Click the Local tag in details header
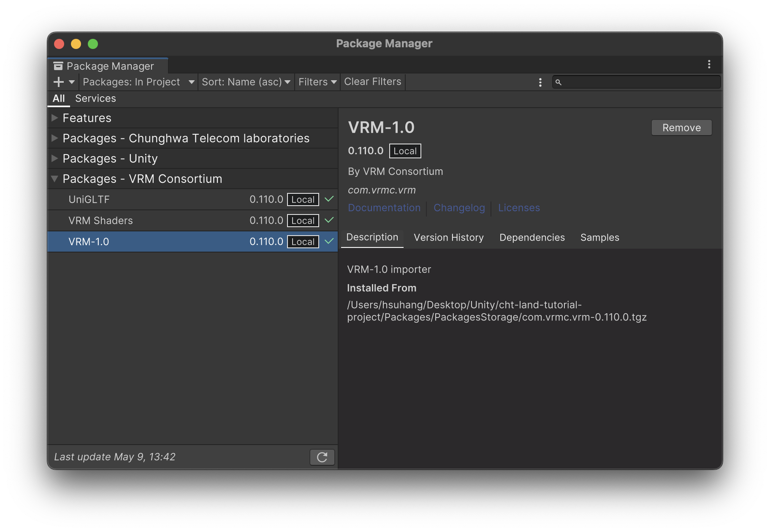This screenshot has width=770, height=532. [405, 151]
